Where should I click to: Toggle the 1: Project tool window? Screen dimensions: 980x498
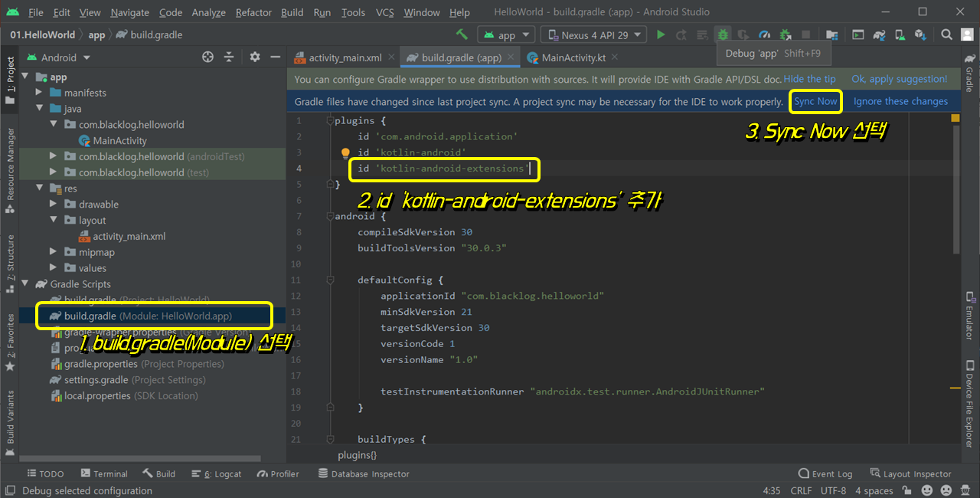point(10,80)
